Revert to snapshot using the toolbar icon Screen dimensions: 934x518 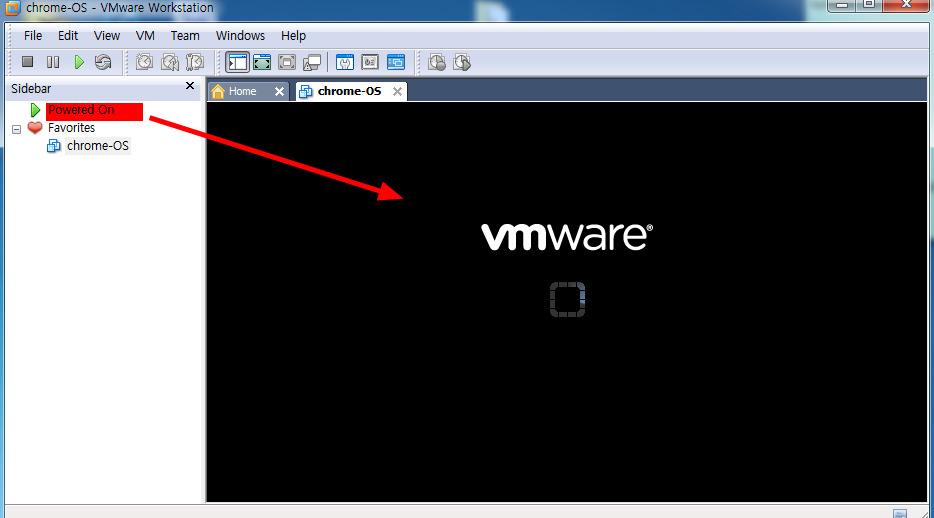click(x=170, y=62)
